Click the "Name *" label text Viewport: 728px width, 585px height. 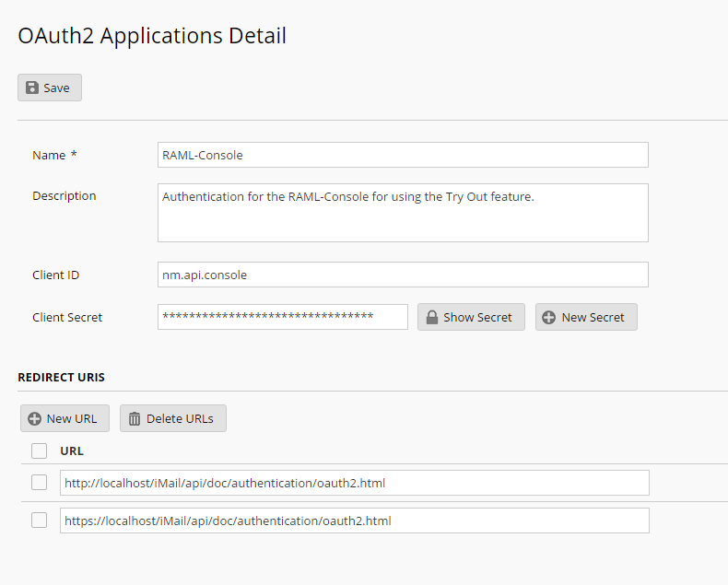coord(54,155)
